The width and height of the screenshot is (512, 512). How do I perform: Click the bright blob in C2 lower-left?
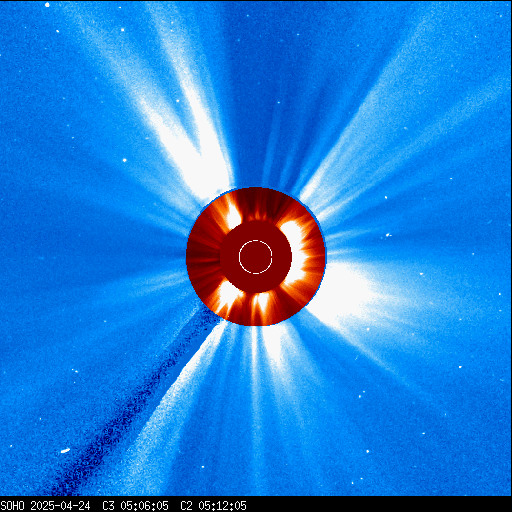coord(228,295)
